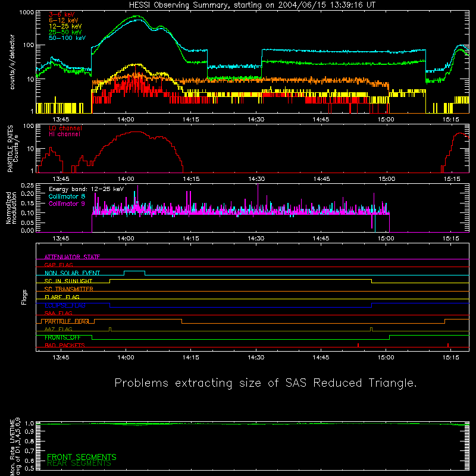
Task: Click the Normalized modulation axis label
Action: [x=11, y=208]
